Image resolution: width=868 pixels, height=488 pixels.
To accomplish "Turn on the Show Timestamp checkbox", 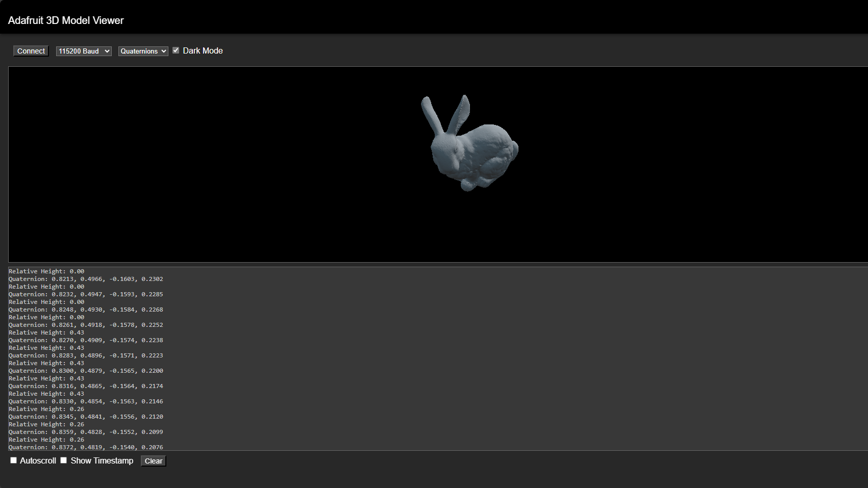I will coord(64,460).
